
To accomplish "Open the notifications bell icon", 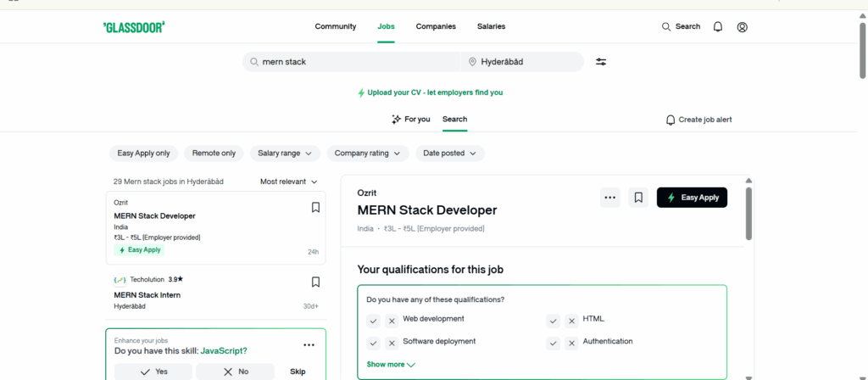I will [x=718, y=27].
